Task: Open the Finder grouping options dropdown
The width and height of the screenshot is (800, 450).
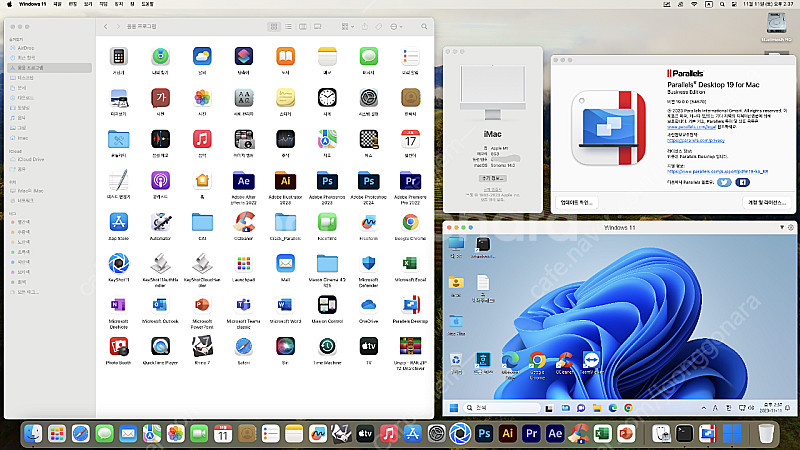Action: coord(347,27)
